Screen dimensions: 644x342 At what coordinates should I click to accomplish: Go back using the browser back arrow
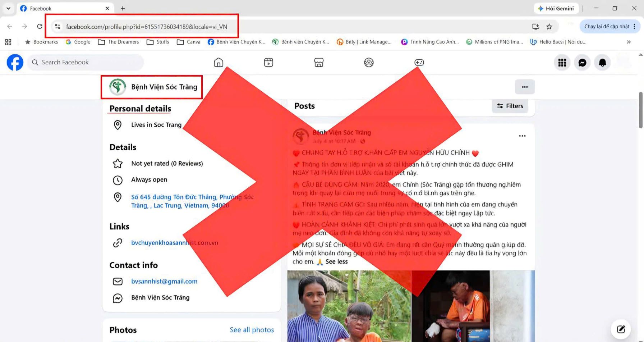[10, 26]
